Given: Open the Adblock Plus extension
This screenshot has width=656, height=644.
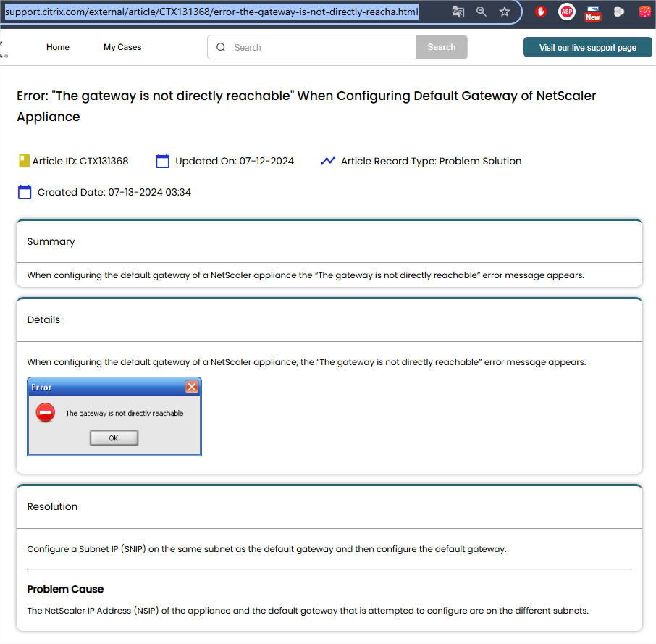Looking at the screenshot, I should pos(567,12).
